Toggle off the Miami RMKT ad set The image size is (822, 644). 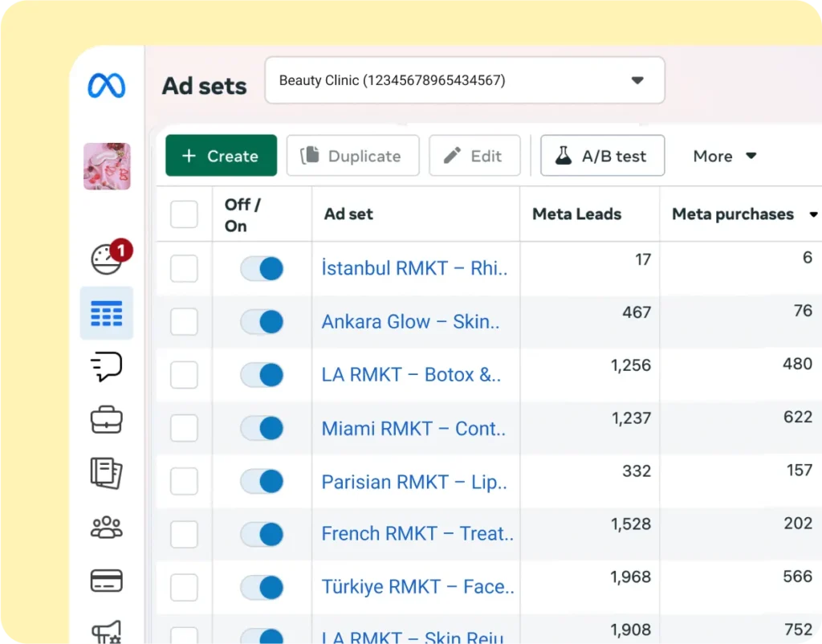(x=262, y=428)
